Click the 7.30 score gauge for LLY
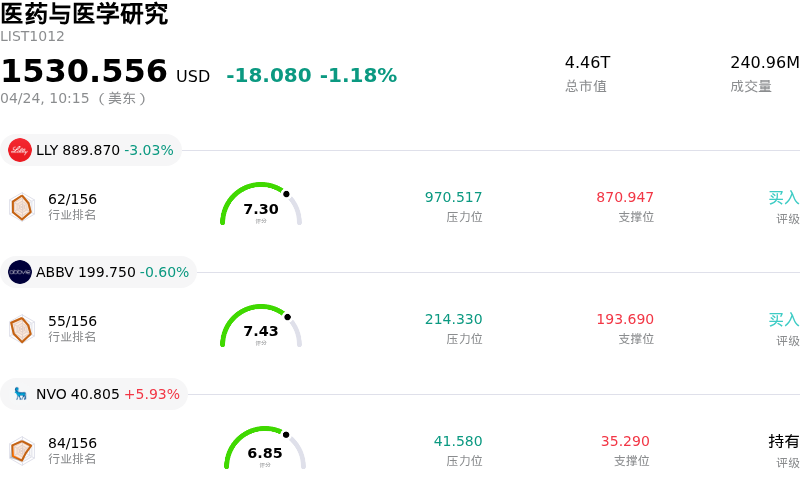 [x=261, y=206]
